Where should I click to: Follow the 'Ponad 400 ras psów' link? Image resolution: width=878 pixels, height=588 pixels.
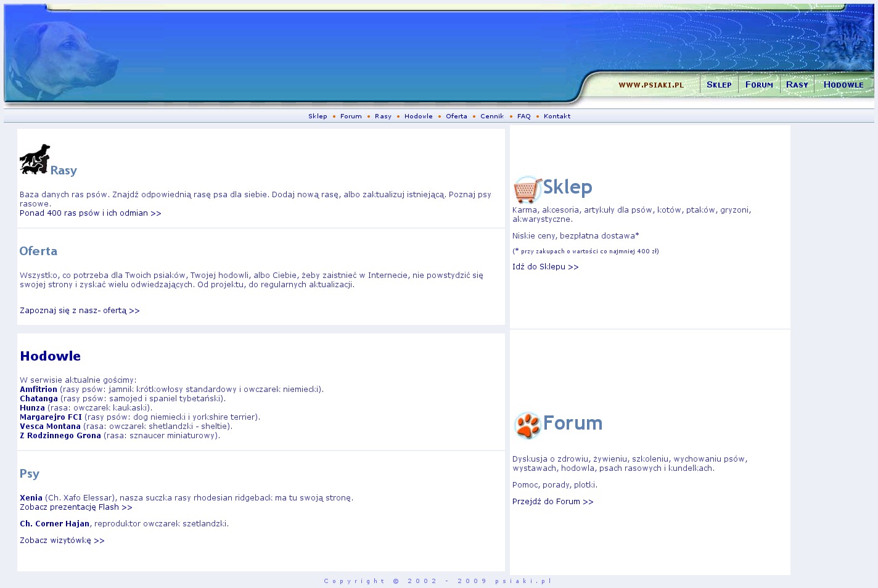[91, 213]
